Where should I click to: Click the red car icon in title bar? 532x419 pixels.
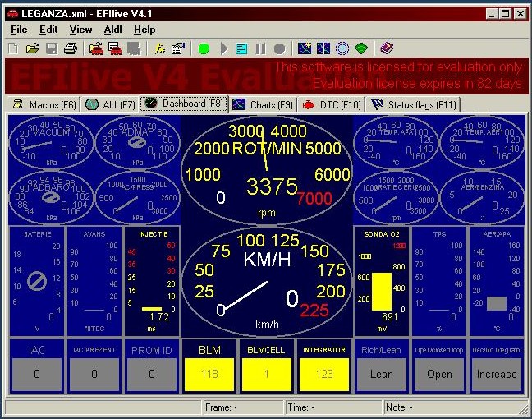12,14
